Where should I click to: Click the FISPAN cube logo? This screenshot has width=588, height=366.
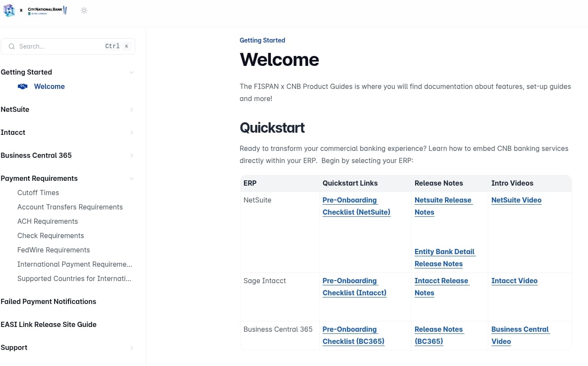point(9,10)
